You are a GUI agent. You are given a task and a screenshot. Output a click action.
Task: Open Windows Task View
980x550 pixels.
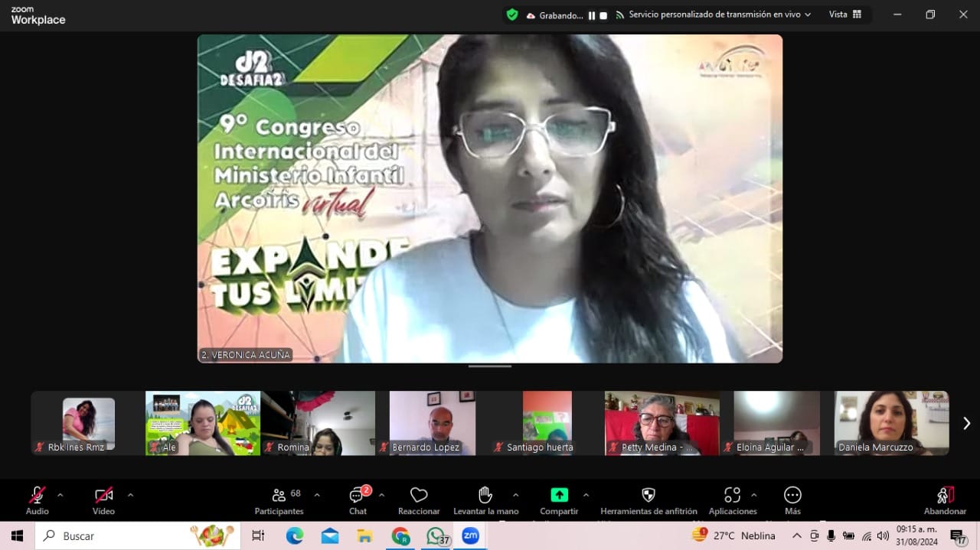pos(258,536)
